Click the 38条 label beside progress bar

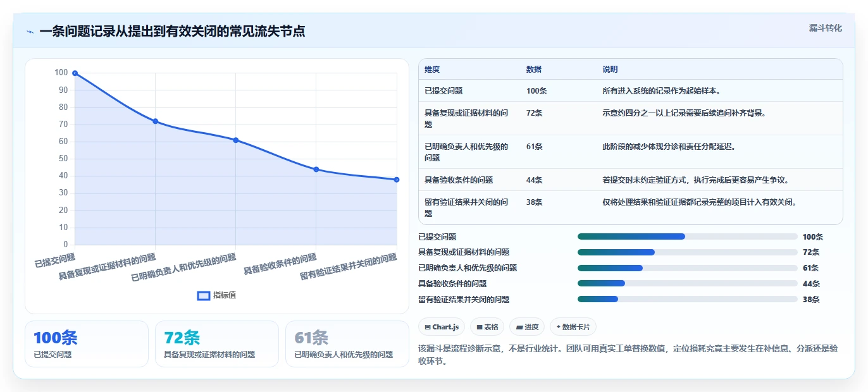pyautogui.click(x=811, y=300)
